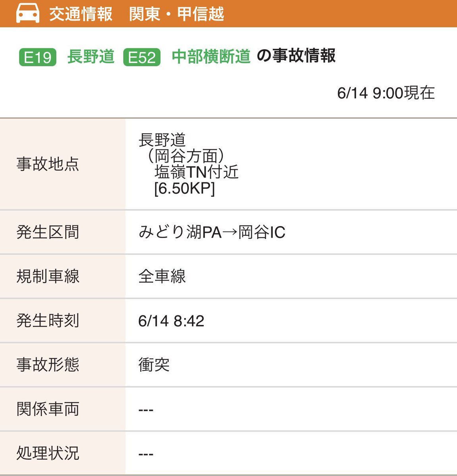
Task: Click the 6/14 8:42 occurrence time
Action: pos(171,321)
